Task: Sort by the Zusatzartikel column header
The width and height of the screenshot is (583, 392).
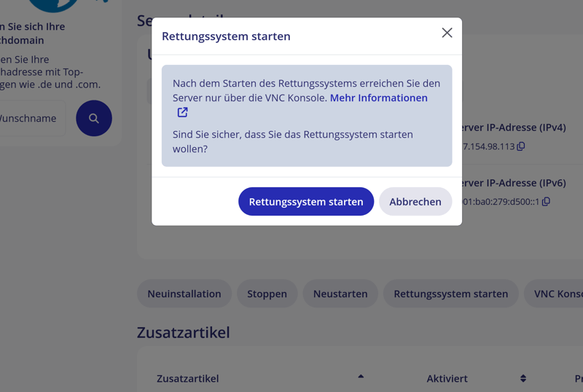Action: click(x=187, y=378)
